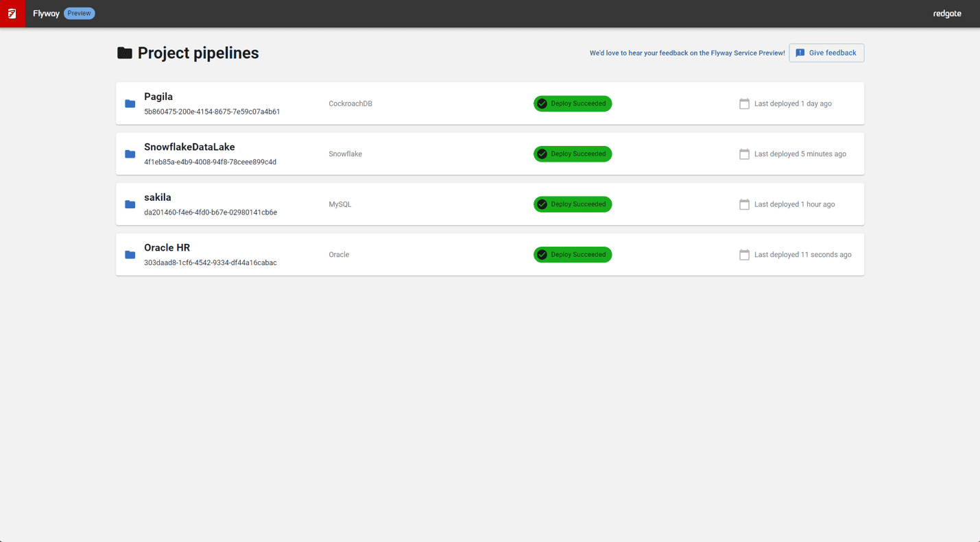The width and height of the screenshot is (980, 542).
Task: Open the SnowflakeDataLake project
Action: pyautogui.click(x=189, y=147)
